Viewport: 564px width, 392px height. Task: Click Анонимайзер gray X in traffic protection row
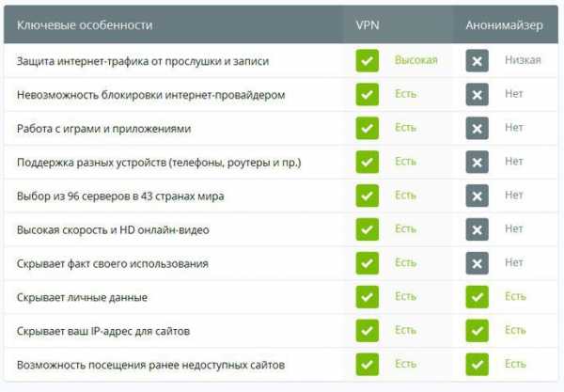477,61
